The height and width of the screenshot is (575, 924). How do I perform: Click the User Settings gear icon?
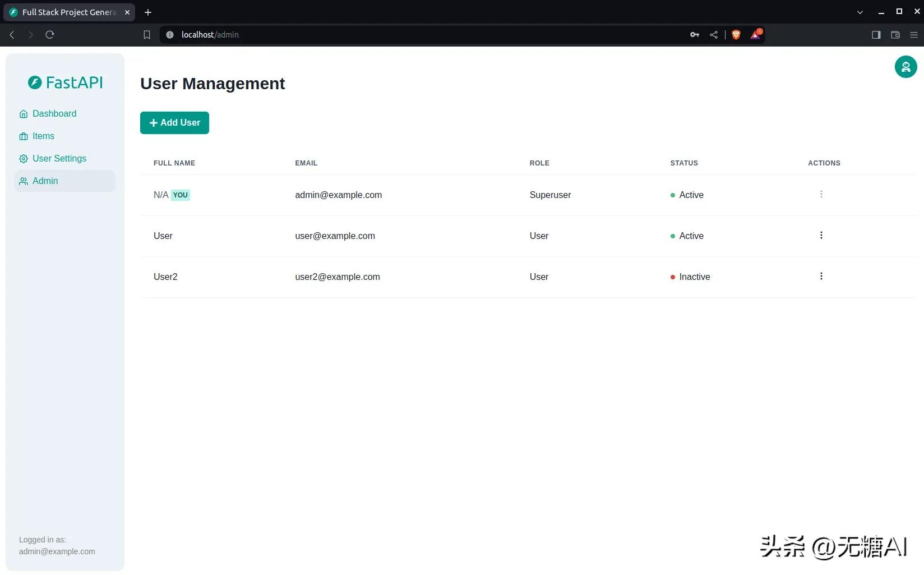[x=24, y=158]
